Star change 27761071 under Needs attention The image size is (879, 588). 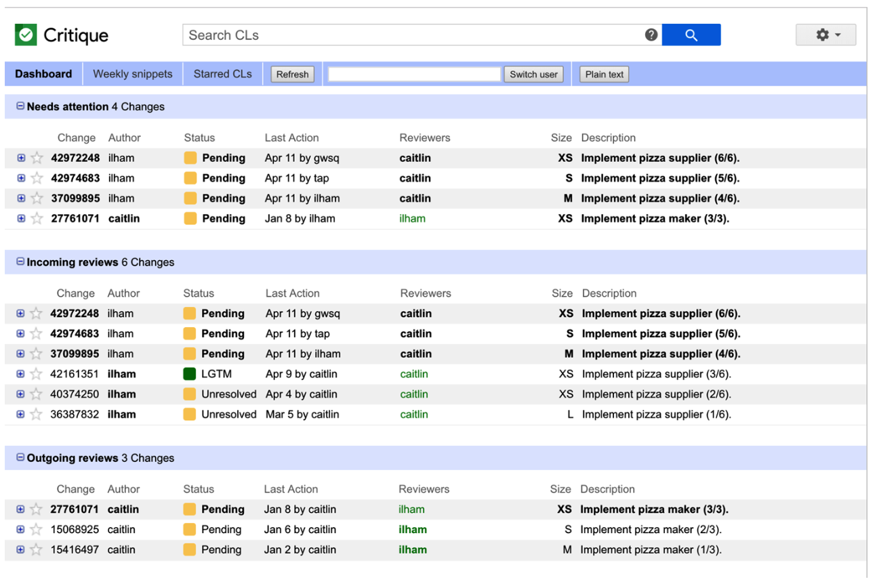click(x=37, y=218)
